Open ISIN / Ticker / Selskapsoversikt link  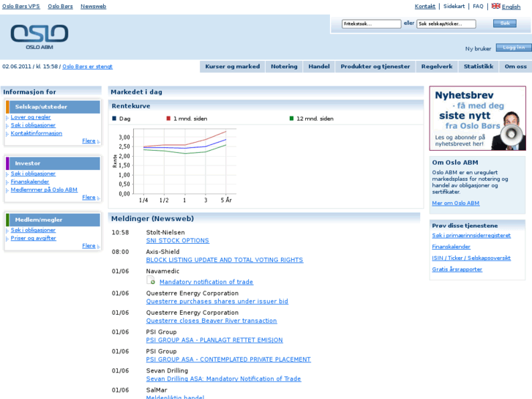(471, 258)
